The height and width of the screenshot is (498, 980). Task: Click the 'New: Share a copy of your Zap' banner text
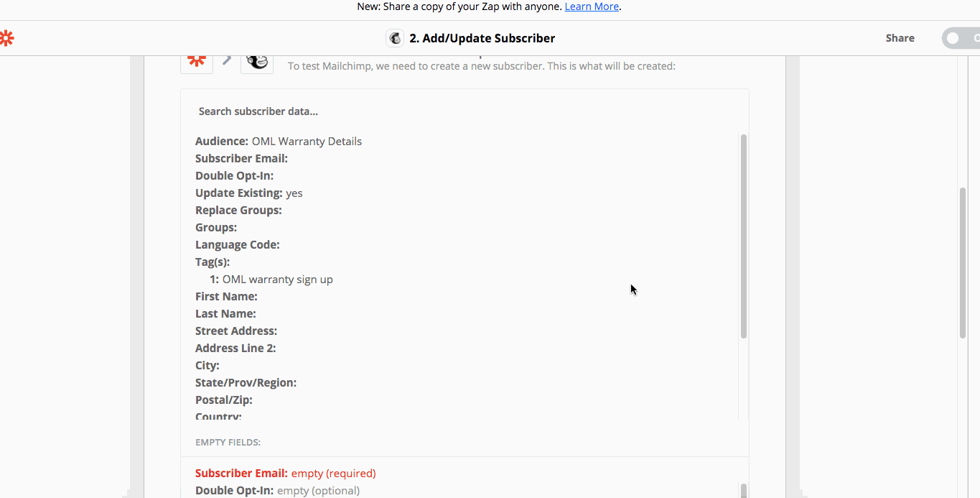(x=459, y=6)
